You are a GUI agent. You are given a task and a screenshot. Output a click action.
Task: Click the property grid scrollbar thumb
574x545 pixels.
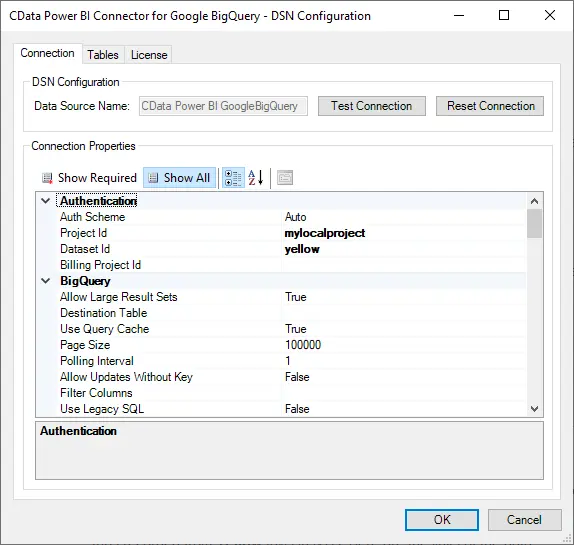pos(534,224)
